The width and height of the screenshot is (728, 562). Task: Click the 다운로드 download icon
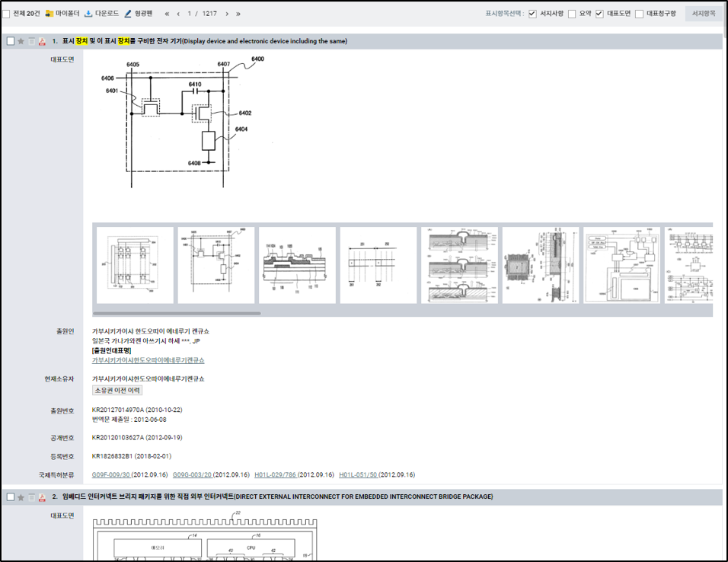[x=88, y=14]
